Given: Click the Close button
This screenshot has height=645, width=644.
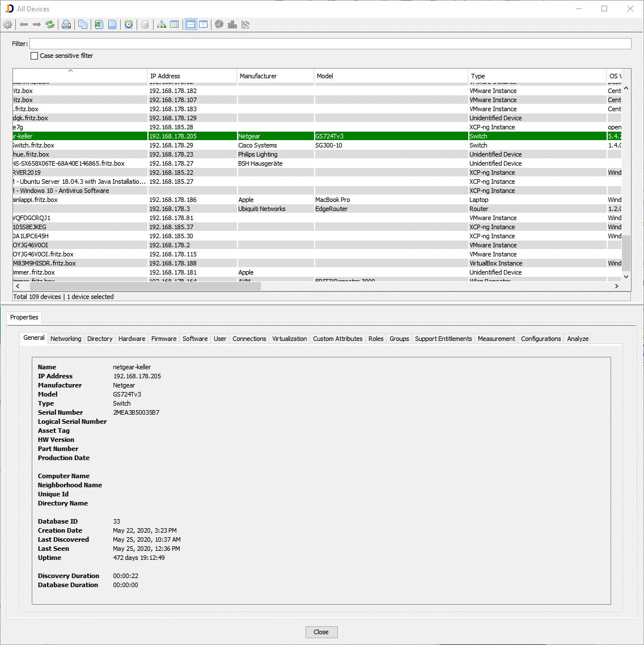Looking at the screenshot, I should [321, 632].
